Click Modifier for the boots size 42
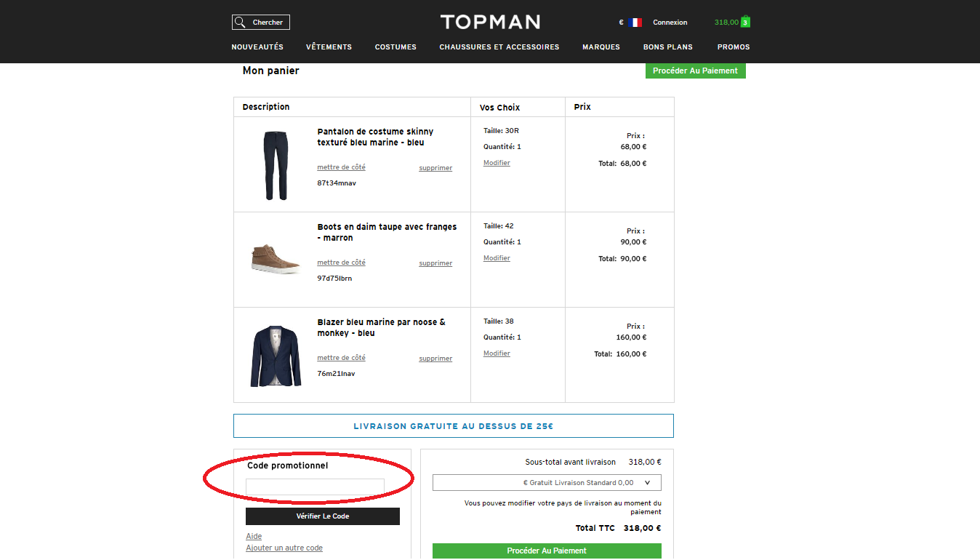This screenshot has height=560, width=980. coord(497,258)
